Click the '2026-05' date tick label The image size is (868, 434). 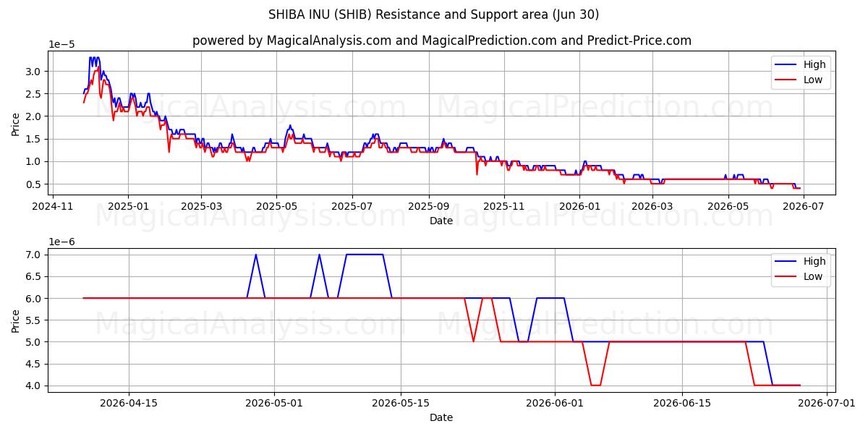coord(727,207)
